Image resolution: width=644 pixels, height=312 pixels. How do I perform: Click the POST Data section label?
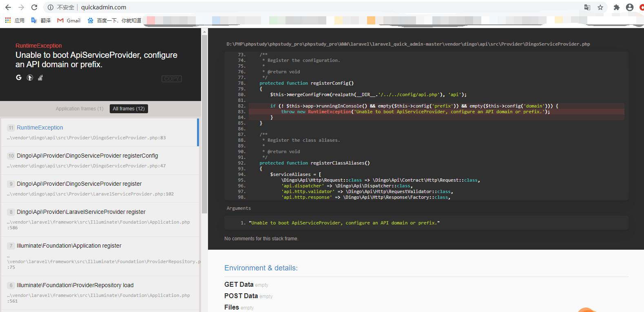click(x=241, y=296)
